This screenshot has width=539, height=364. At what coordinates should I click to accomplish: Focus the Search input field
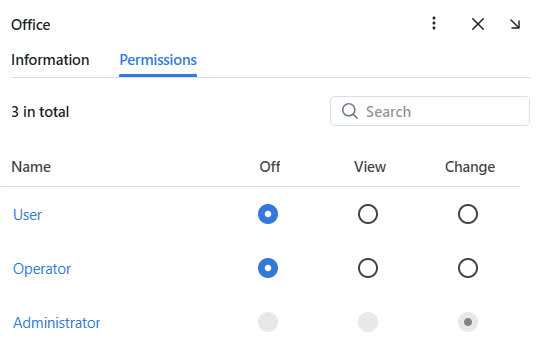(x=430, y=111)
